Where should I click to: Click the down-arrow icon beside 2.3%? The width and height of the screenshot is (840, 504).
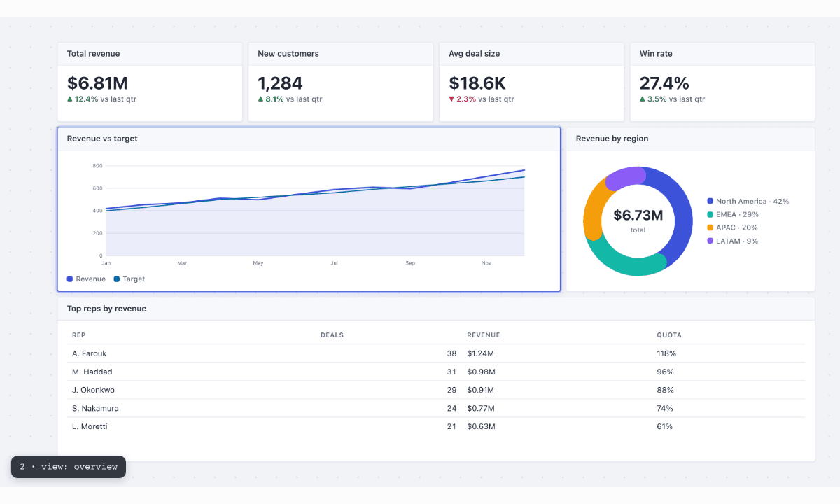[x=451, y=99]
